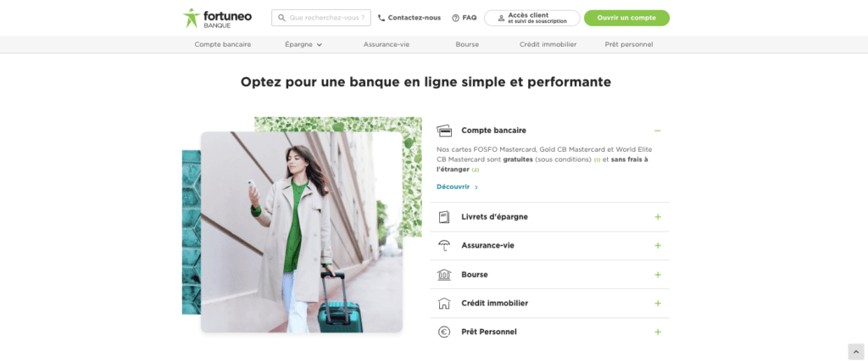Select Bourse in the top navigation menu
The width and height of the screenshot is (868, 363).
(x=467, y=44)
